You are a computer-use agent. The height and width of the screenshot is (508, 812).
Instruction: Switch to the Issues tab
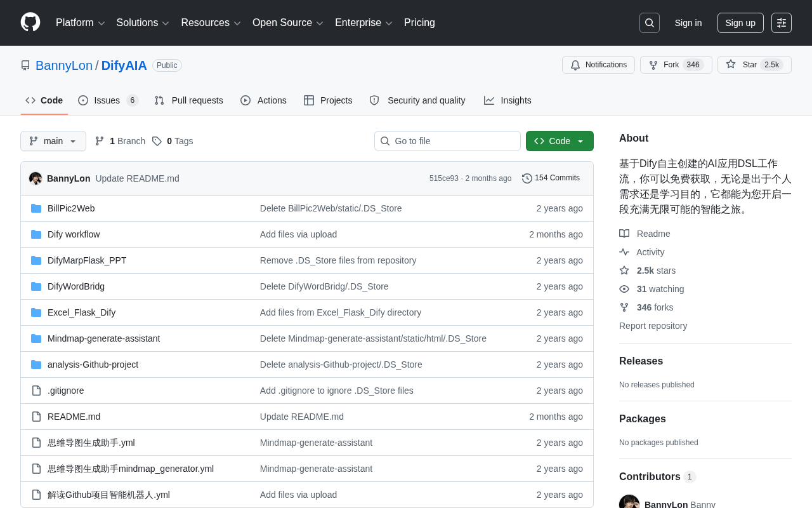click(x=108, y=100)
